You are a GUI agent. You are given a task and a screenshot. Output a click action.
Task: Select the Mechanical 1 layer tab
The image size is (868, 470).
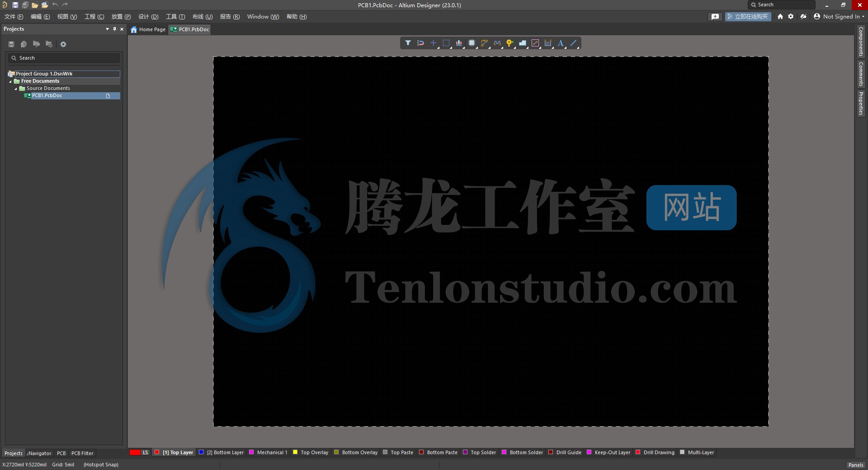pyautogui.click(x=268, y=452)
